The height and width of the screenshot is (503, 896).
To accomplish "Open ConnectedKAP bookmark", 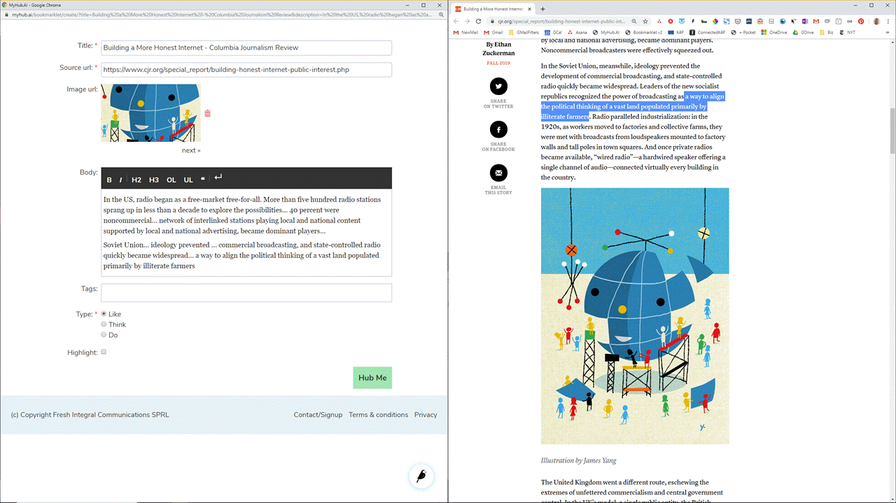I will click(708, 33).
